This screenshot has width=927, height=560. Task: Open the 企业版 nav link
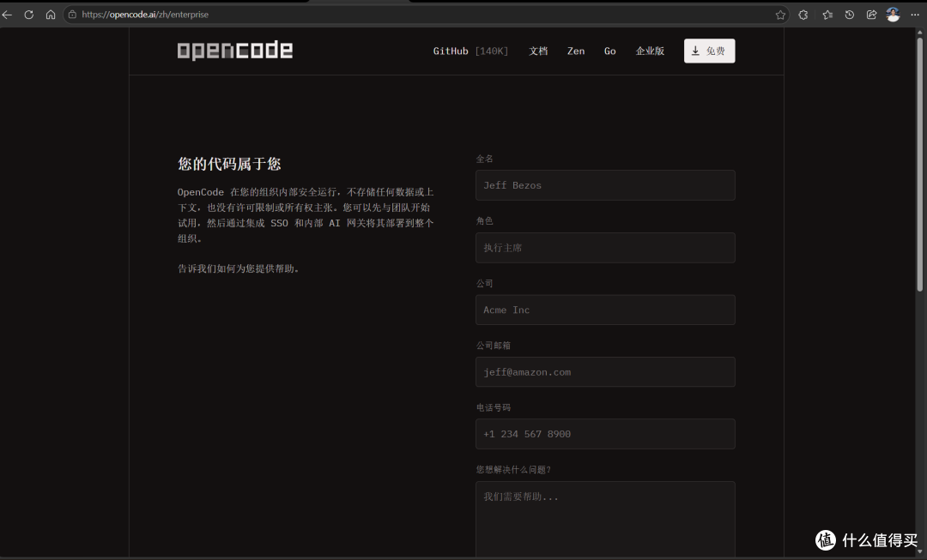(650, 51)
